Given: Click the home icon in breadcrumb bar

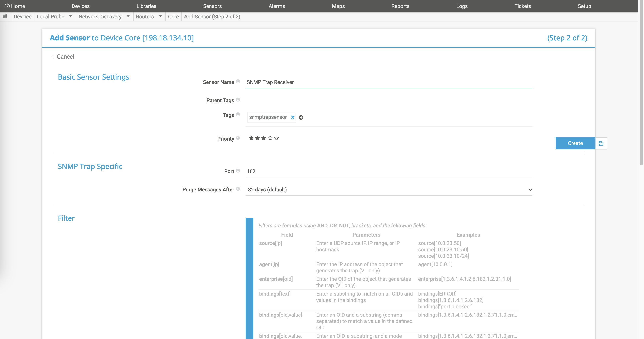Looking at the screenshot, I should (5, 16).
